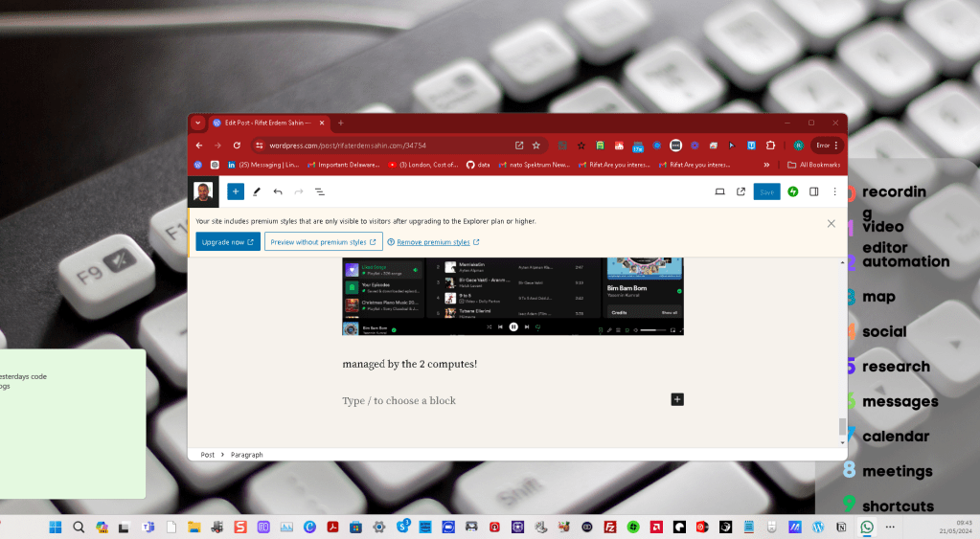Select the 'managed by the 2 computes!' paragraph
The image size is (980, 539).
pyautogui.click(x=409, y=364)
